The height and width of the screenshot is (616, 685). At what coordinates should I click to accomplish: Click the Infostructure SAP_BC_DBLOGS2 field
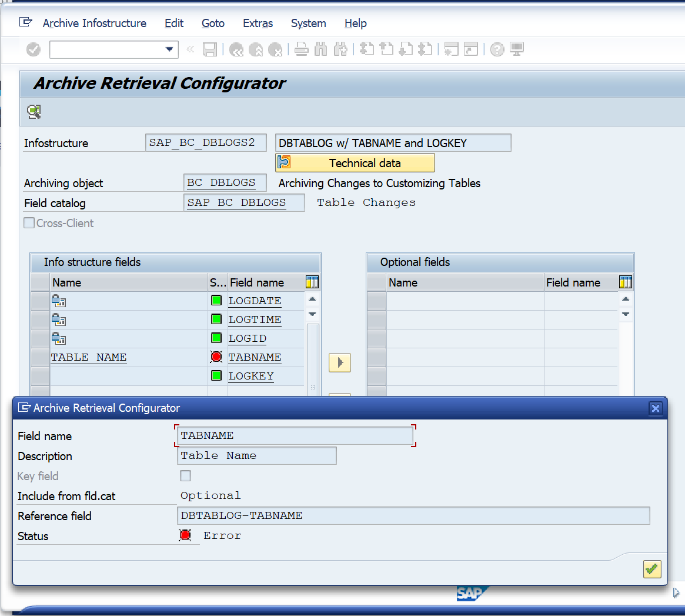pos(206,142)
